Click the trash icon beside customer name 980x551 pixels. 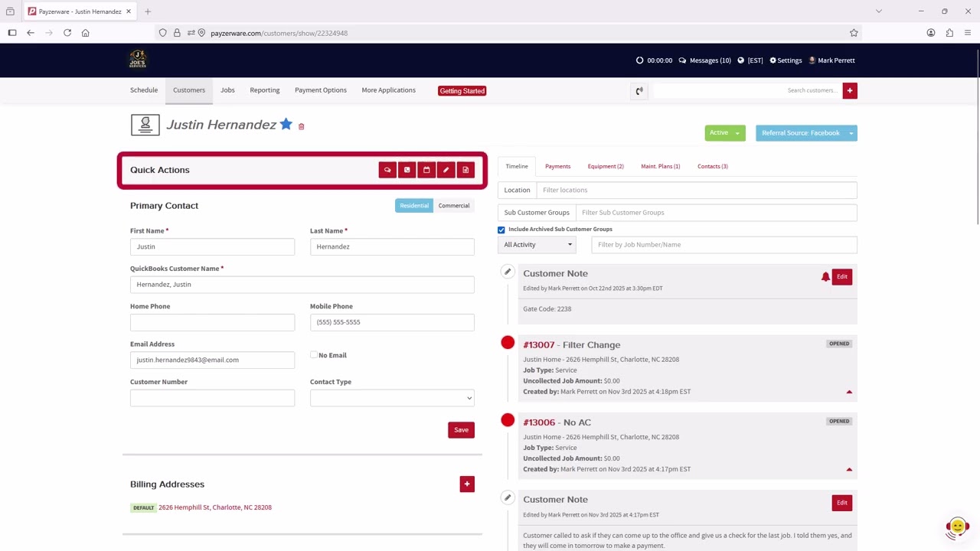301,126
